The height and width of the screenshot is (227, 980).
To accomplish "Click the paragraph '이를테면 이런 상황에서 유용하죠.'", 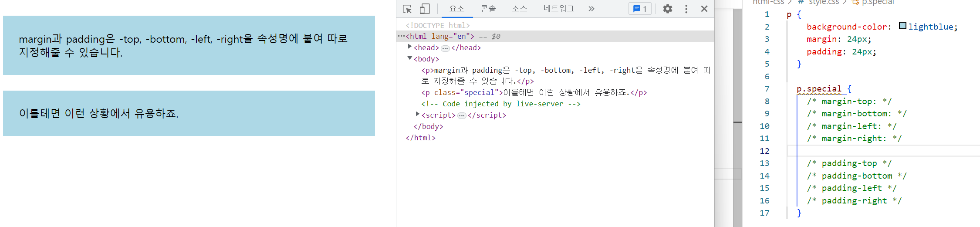I will click(189, 113).
